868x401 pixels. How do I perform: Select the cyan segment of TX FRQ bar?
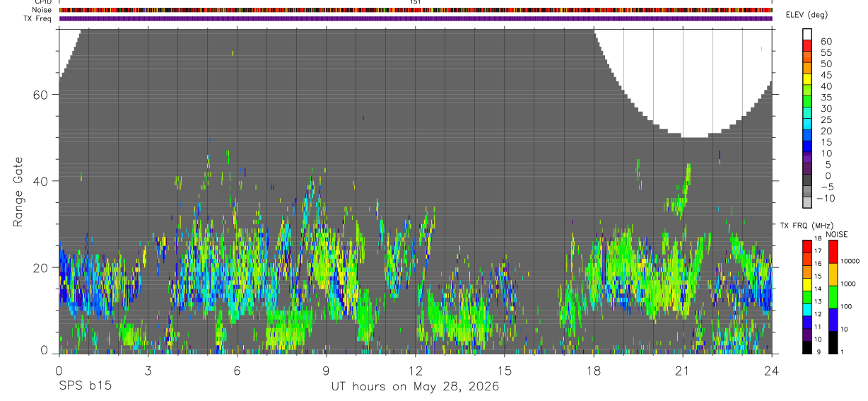click(807, 309)
